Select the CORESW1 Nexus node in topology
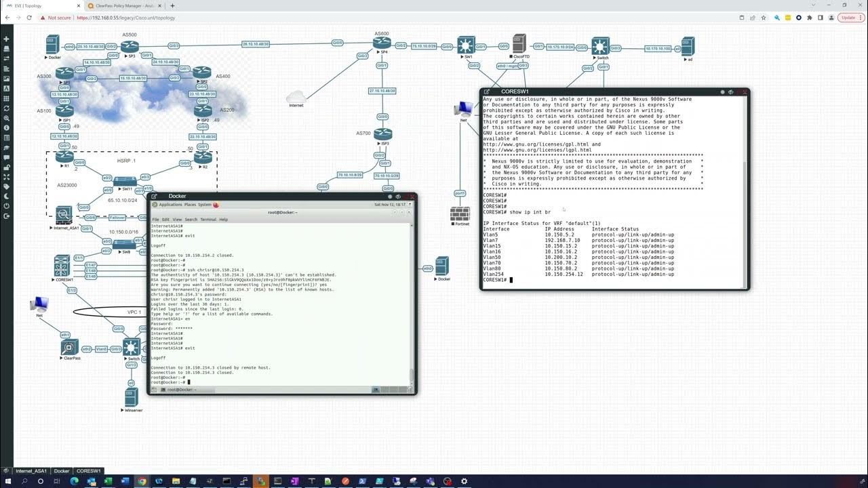Image resolution: width=868 pixels, height=488 pixels. tap(62, 264)
